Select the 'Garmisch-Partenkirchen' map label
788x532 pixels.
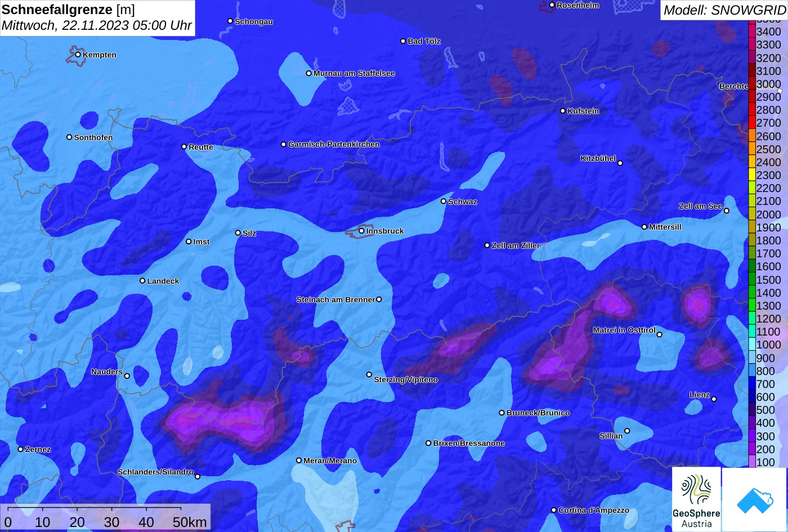tap(334, 145)
